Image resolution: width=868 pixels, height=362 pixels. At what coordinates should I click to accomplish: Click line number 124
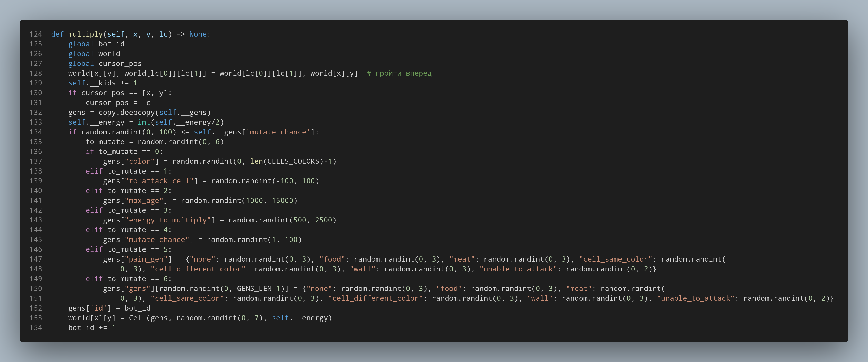coord(36,34)
